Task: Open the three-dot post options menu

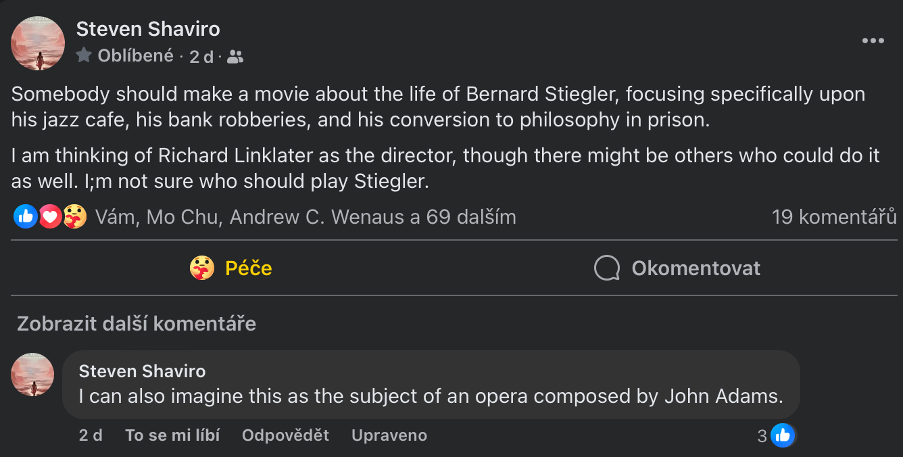Action: [873, 41]
